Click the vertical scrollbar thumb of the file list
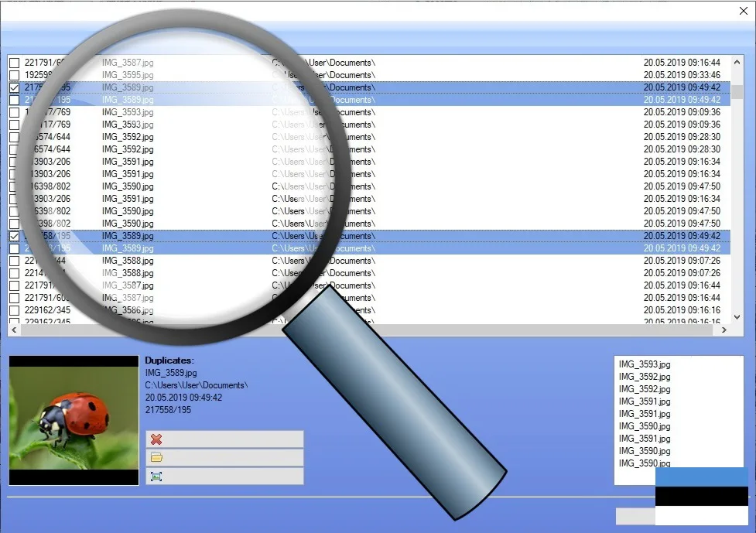The image size is (756, 533). 737,91
